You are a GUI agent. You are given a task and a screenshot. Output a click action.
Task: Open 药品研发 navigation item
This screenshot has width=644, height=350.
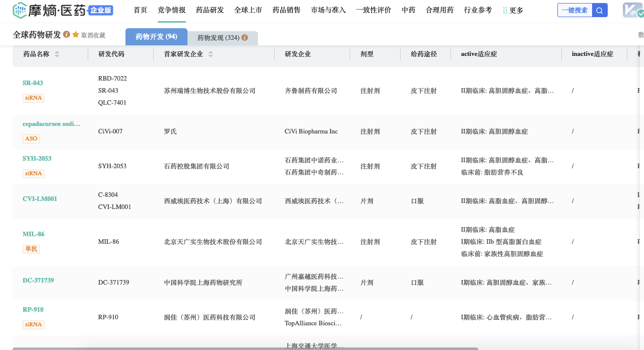coord(210,10)
